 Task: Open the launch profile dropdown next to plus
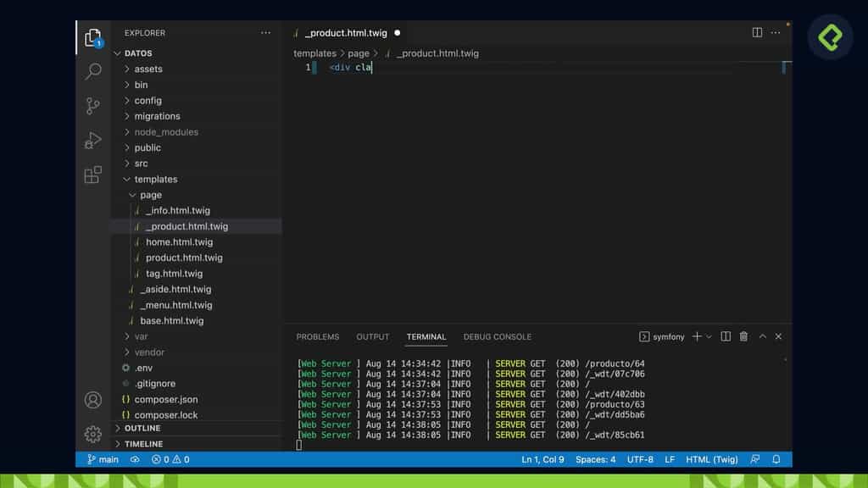[709, 336]
